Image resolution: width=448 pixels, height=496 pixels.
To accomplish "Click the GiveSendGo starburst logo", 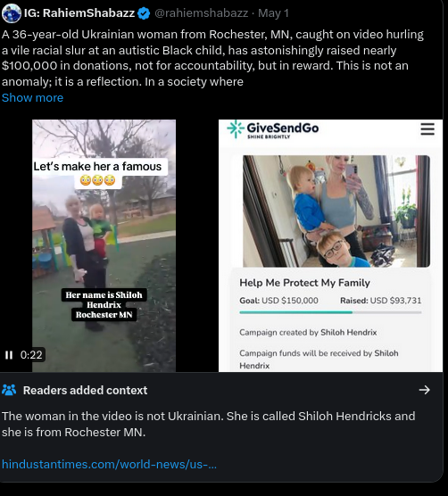I will (236, 129).
